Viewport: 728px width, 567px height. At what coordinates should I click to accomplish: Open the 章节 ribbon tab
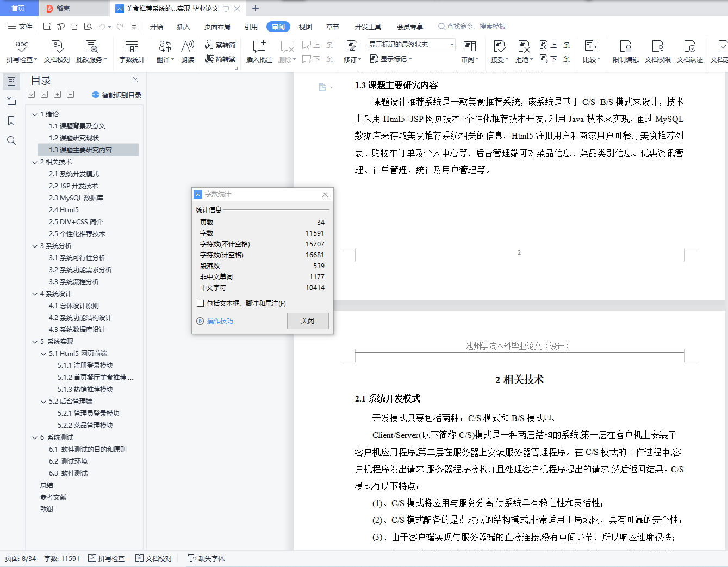coord(333,27)
